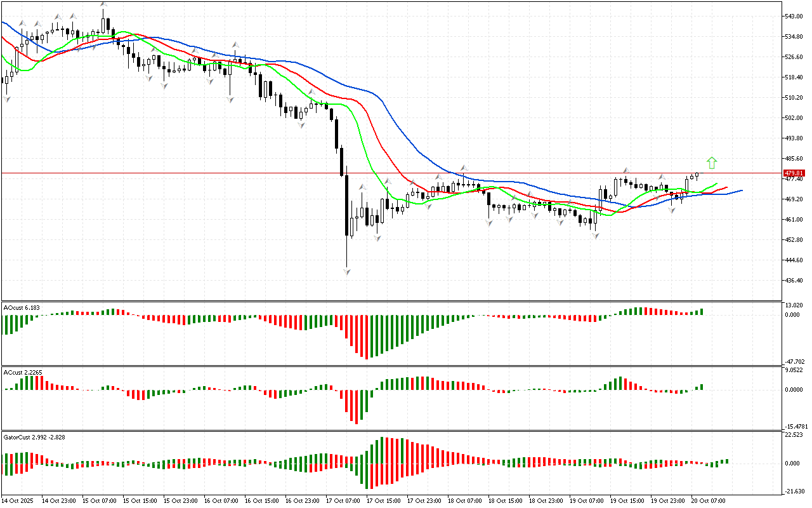Select the long black crash candle on 17 Oct
The width and height of the screenshot is (812, 508).
(347, 206)
